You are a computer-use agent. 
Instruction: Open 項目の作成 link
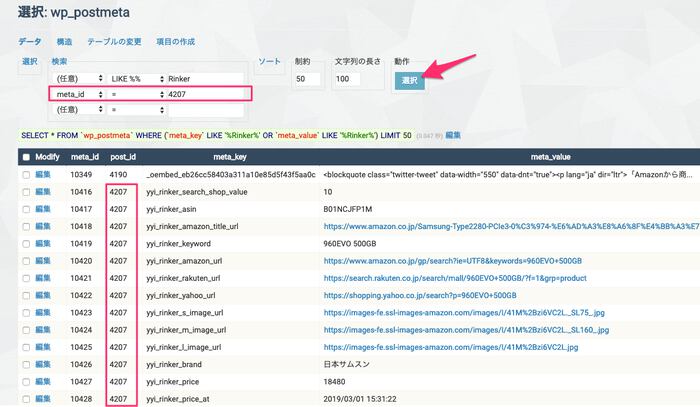coord(175,42)
